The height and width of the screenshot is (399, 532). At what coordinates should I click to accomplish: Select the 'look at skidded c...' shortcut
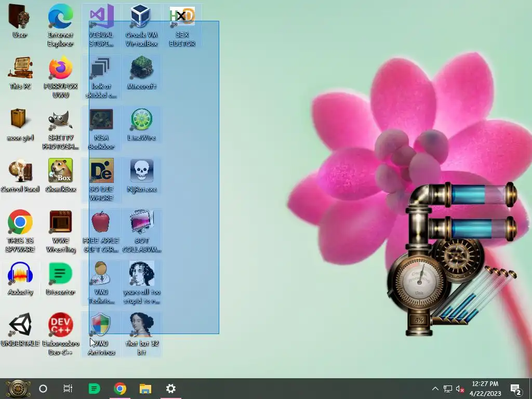coord(101,77)
